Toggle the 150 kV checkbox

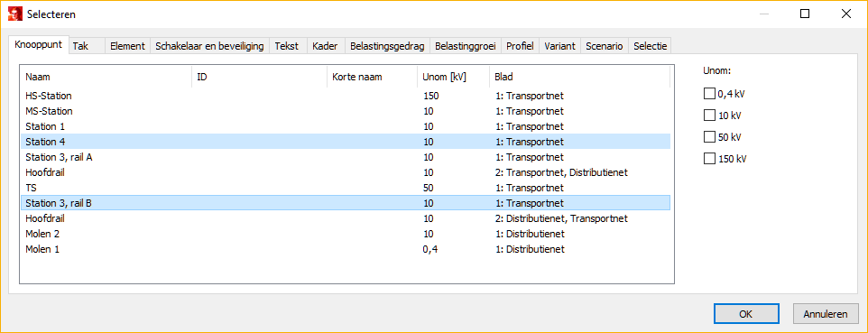coord(709,159)
